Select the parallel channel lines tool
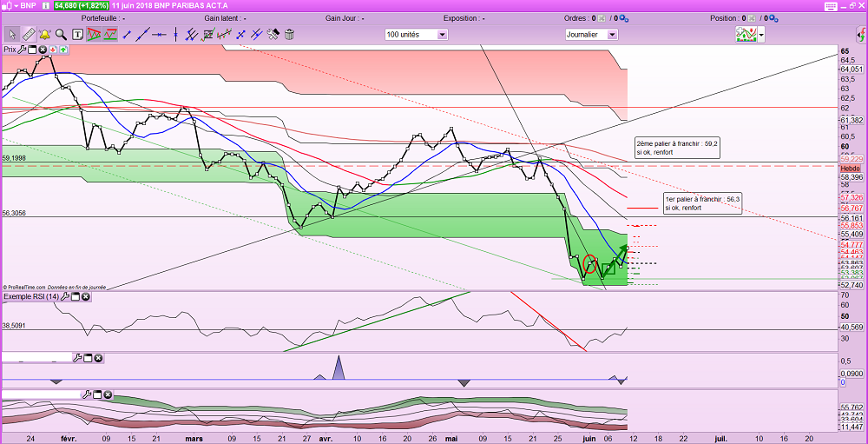The image size is (868, 444). [x=192, y=35]
